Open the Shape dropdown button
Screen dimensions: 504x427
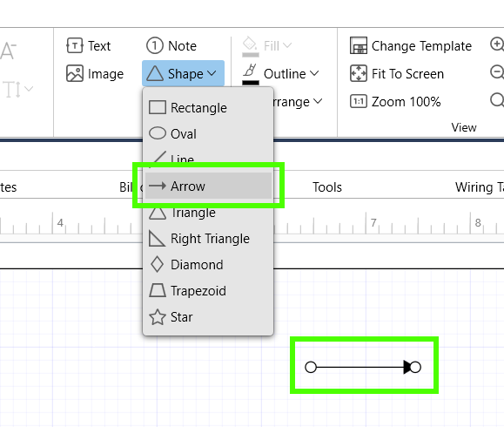[x=183, y=73]
